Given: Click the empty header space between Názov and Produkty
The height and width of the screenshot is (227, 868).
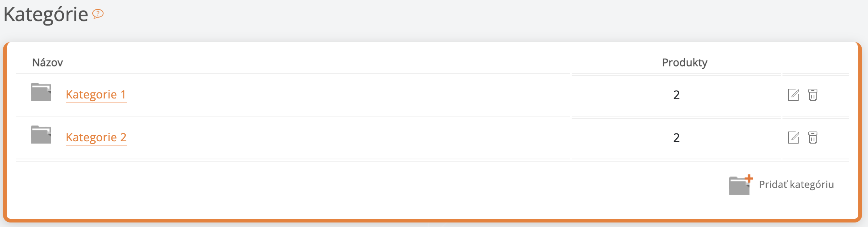Looking at the screenshot, I should coord(338,62).
